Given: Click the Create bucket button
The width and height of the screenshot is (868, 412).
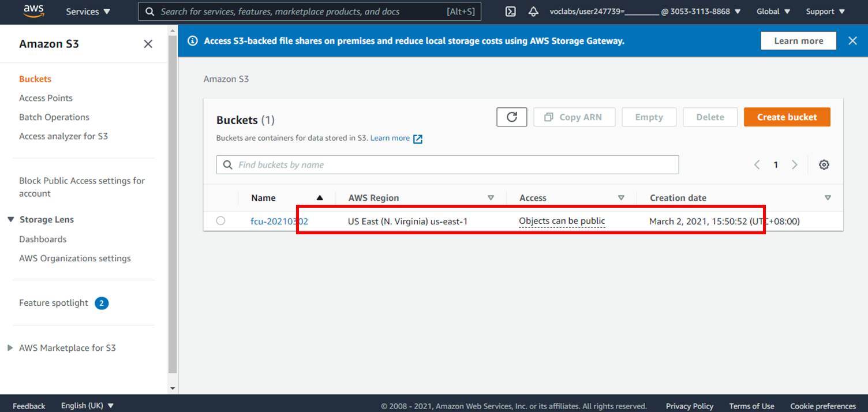Looking at the screenshot, I should coord(787,117).
